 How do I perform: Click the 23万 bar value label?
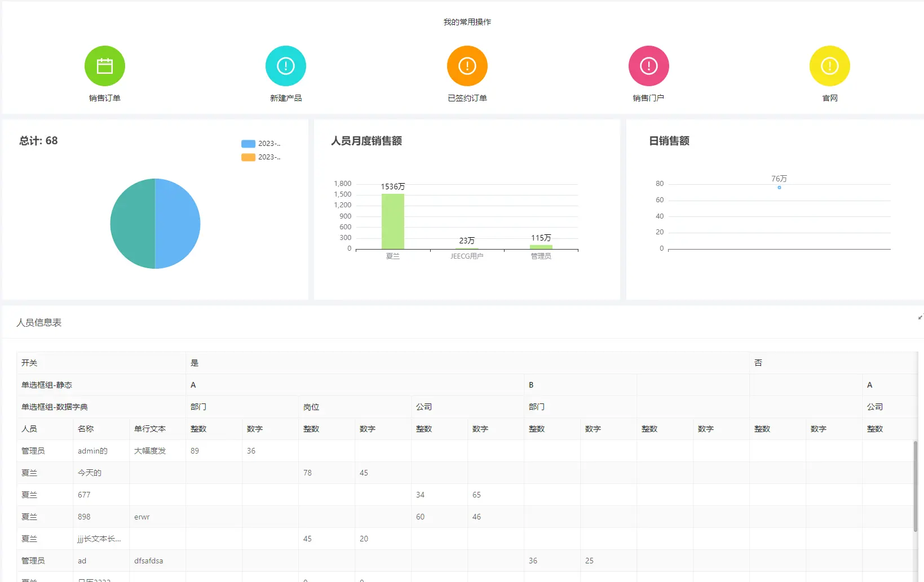467,241
